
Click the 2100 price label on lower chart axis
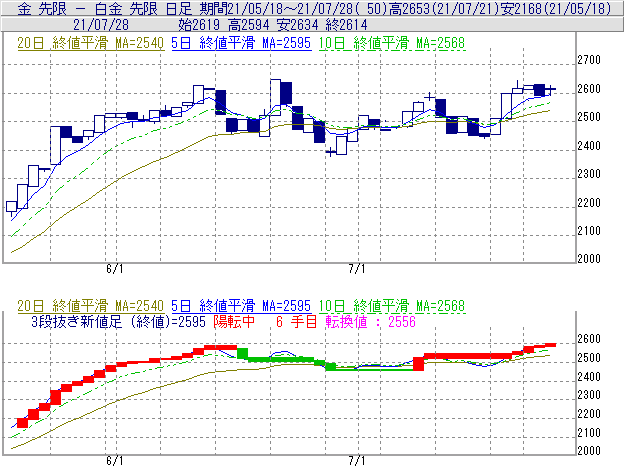pyautogui.click(x=589, y=432)
